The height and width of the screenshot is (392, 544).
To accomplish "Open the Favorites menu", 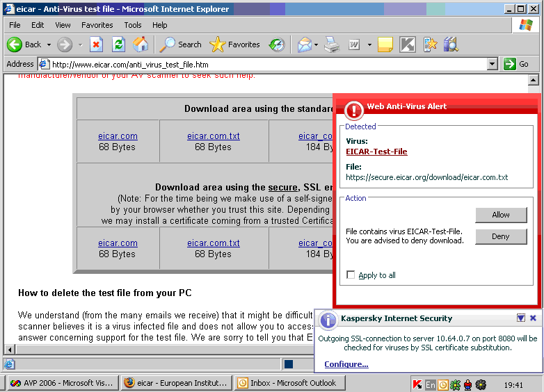I will point(97,25).
